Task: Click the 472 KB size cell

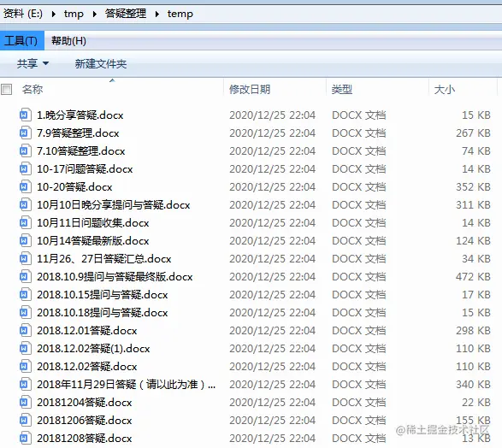Action: coord(473,276)
